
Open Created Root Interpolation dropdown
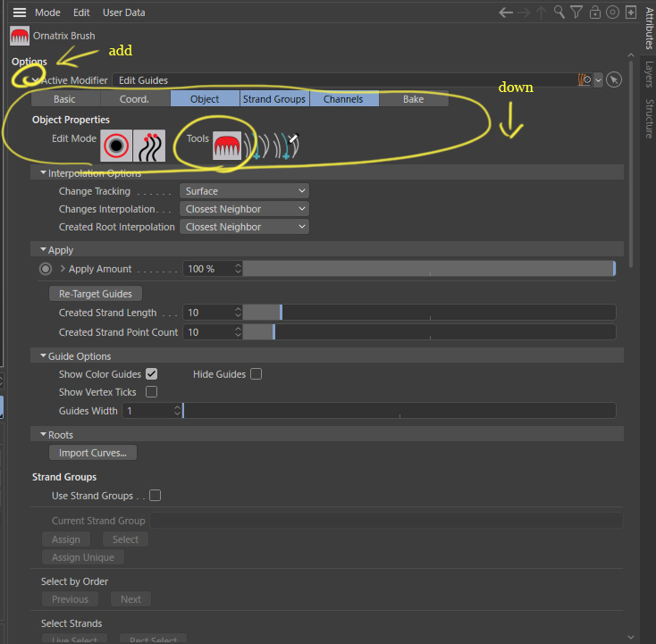coord(244,227)
